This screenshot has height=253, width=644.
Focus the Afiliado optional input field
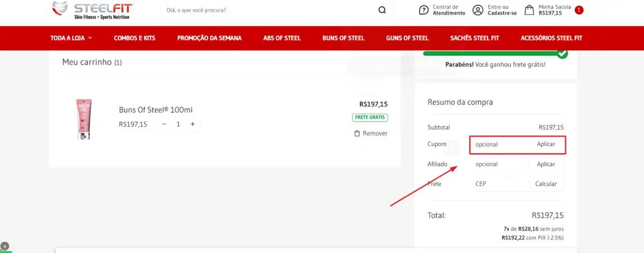click(499, 164)
